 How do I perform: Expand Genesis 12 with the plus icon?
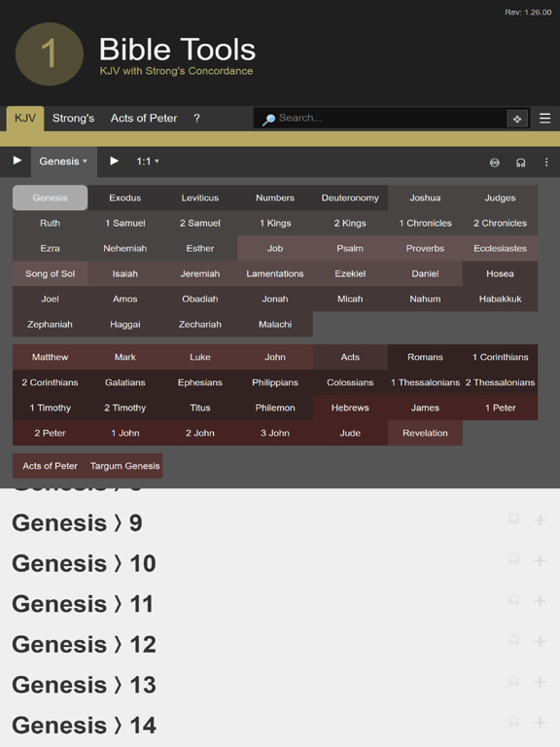point(540,641)
